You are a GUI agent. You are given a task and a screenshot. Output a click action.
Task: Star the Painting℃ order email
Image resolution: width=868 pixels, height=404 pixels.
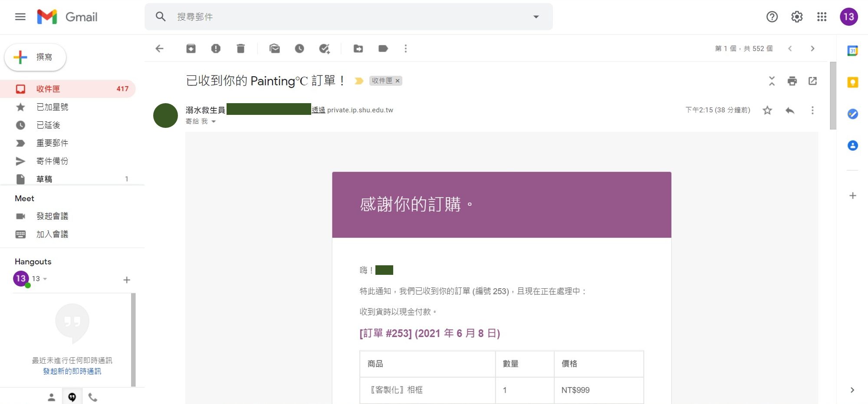tap(767, 111)
